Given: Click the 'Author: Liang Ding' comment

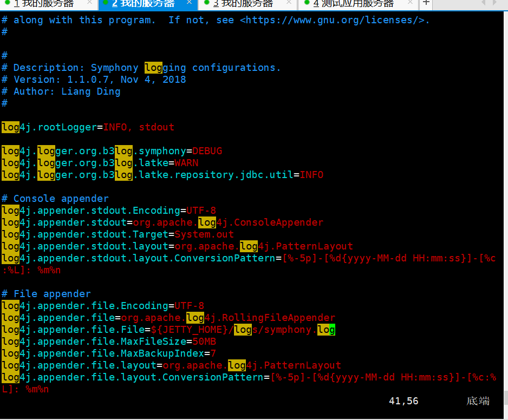Looking at the screenshot, I should point(61,91).
